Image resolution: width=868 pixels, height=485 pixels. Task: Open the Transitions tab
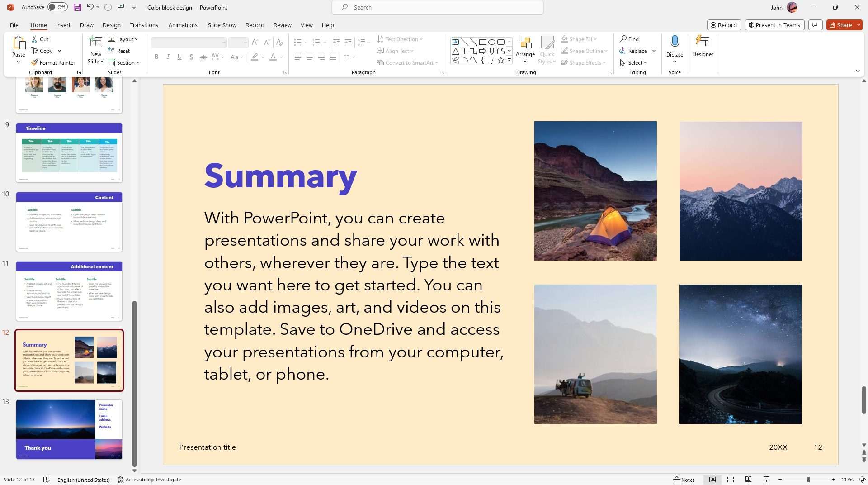pyautogui.click(x=144, y=25)
